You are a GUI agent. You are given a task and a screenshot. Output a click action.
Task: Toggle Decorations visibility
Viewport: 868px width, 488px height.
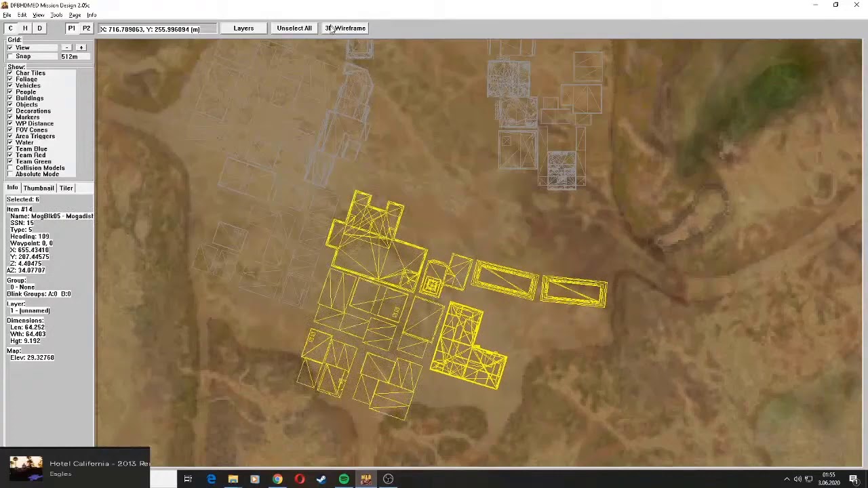(10, 111)
